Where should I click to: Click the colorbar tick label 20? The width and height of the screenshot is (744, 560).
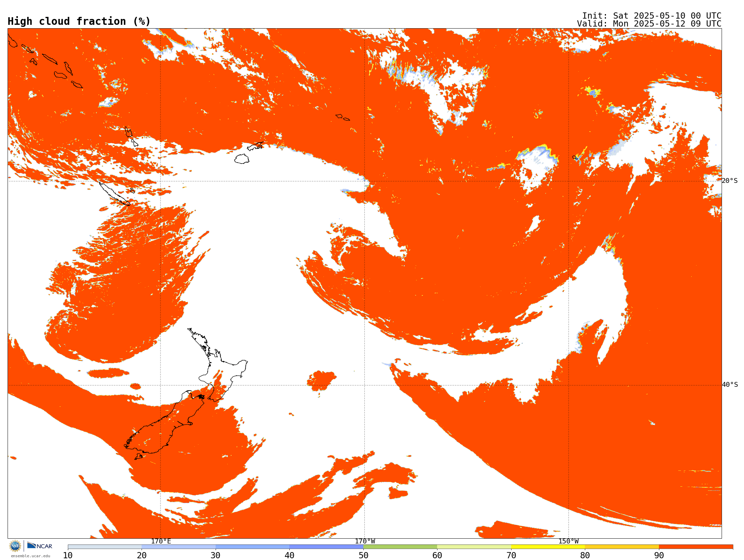point(142,556)
